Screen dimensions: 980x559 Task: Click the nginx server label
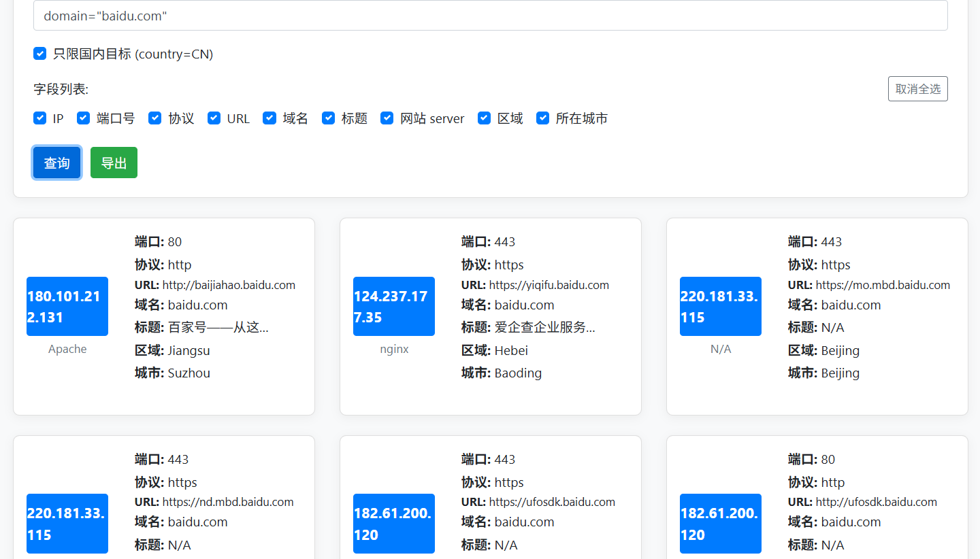click(x=394, y=349)
